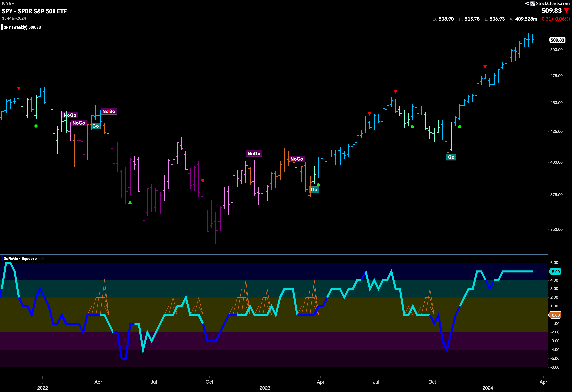Click the Go label near the April 2022 tick

click(x=95, y=126)
